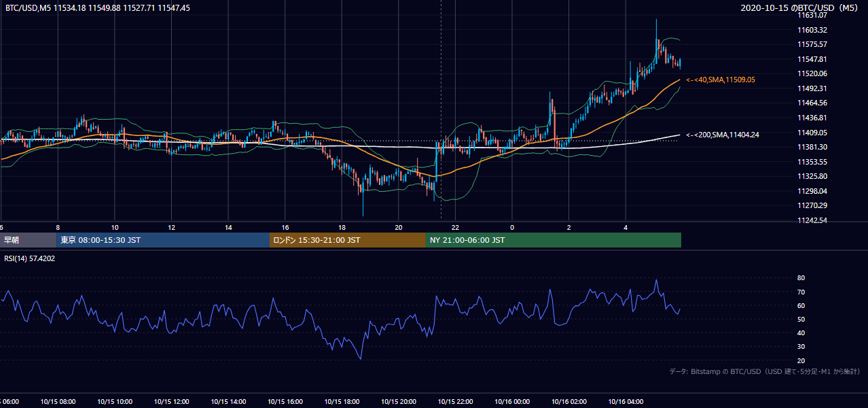
Task: Click price axis value 11298.04
Action: point(812,191)
